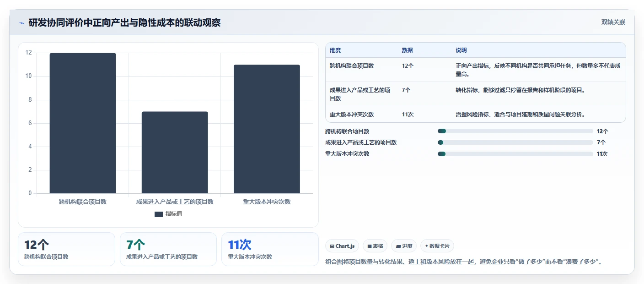This screenshot has height=284, width=644.
Task: Select the 7个 data card
Action: click(x=168, y=249)
